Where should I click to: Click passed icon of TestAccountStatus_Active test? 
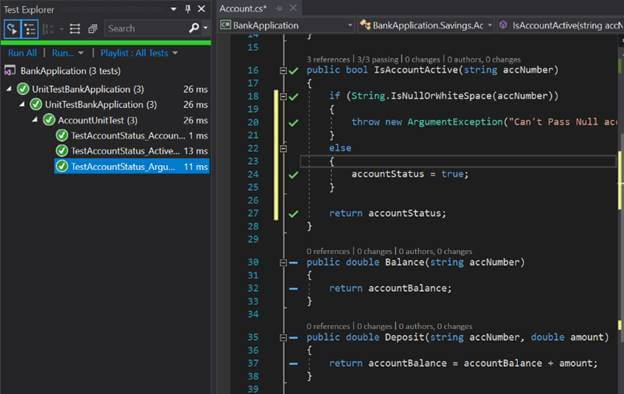pos(62,151)
